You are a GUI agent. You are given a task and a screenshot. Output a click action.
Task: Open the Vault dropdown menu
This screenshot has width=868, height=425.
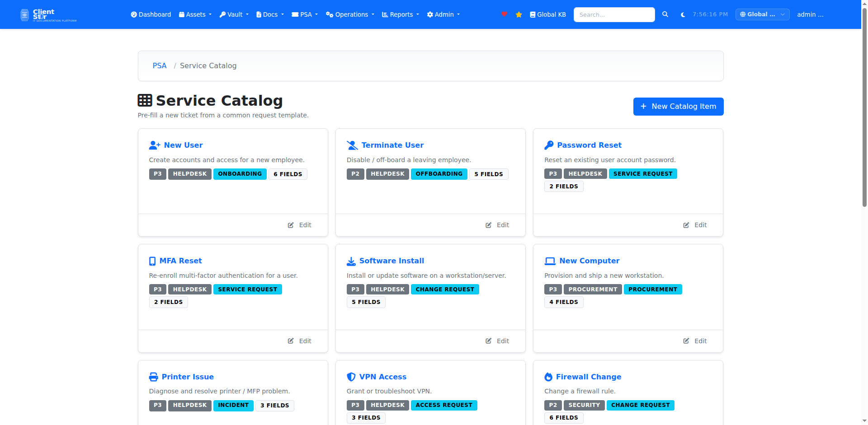tap(234, 14)
